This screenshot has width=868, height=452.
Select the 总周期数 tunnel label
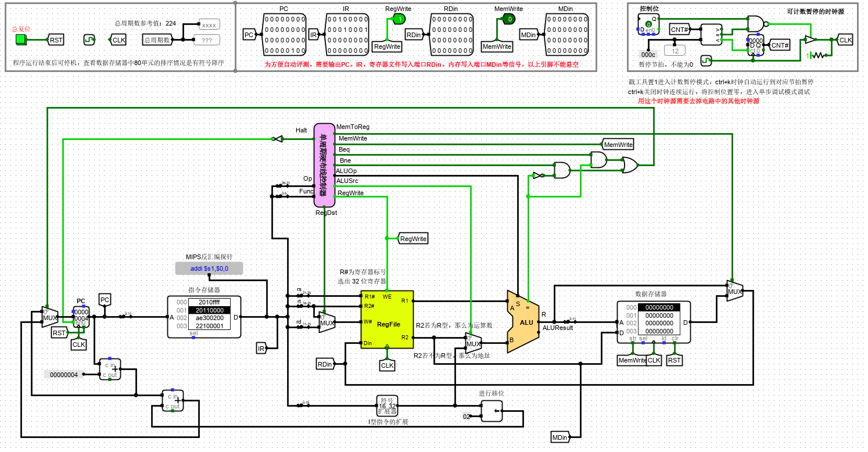point(157,40)
